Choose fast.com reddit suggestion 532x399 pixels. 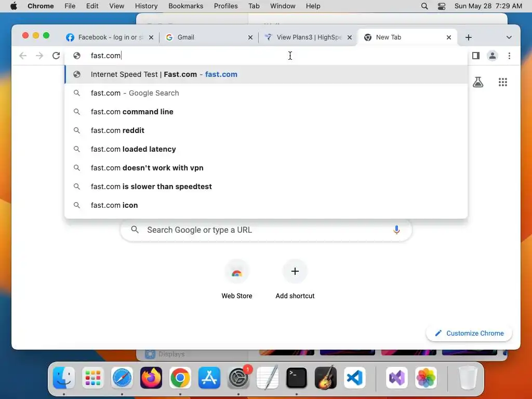(x=266, y=130)
